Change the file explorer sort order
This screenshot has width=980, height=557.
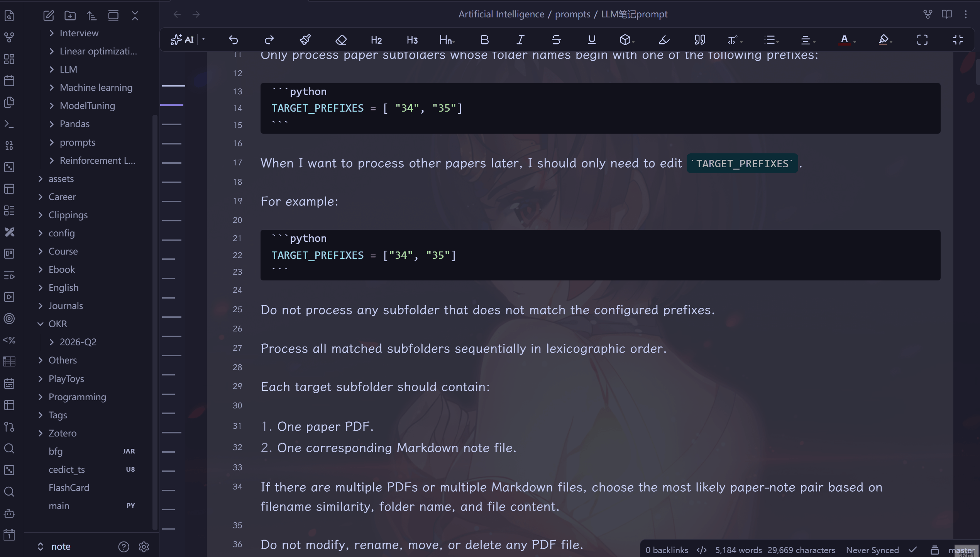pos(91,15)
